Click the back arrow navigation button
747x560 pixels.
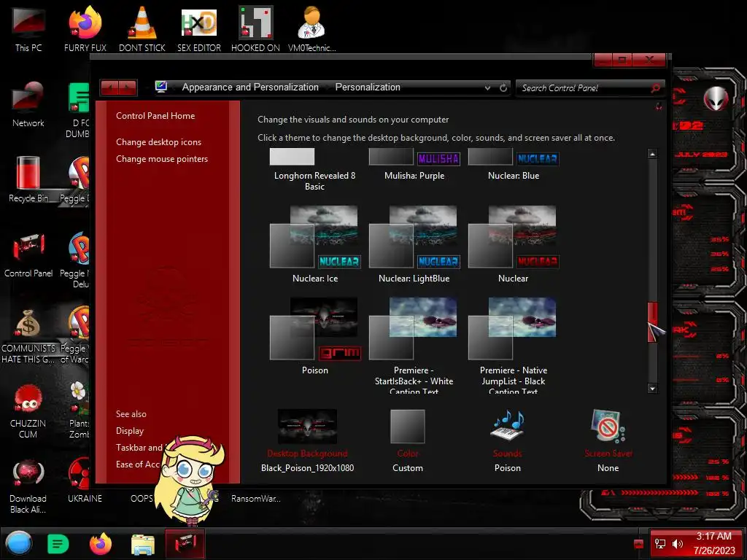point(110,87)
